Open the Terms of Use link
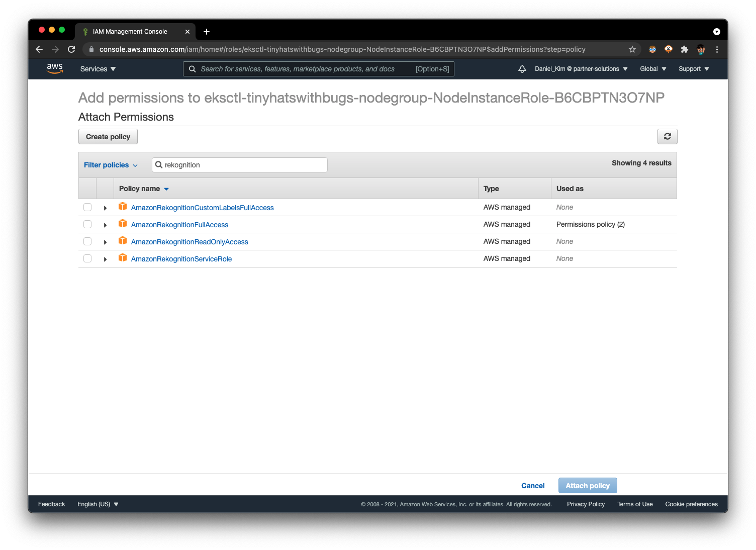756x550 pixels. 635,504
